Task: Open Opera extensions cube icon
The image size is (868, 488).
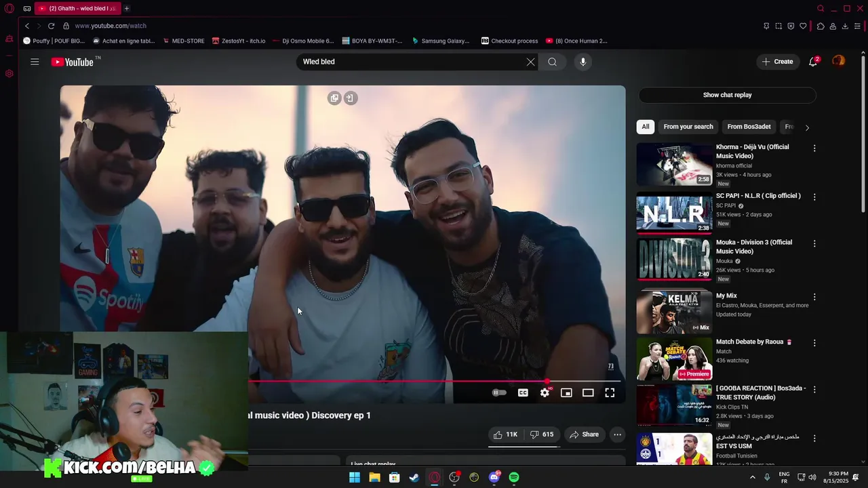Action: (821, 26)
